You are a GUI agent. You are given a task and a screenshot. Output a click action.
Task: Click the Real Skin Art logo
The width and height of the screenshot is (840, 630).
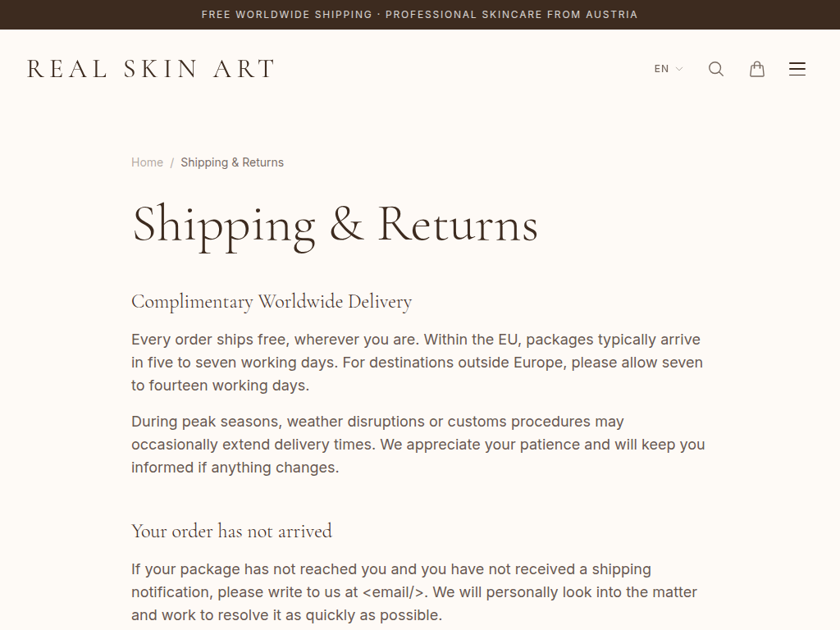pyautogui.click(x=151, y=69)
